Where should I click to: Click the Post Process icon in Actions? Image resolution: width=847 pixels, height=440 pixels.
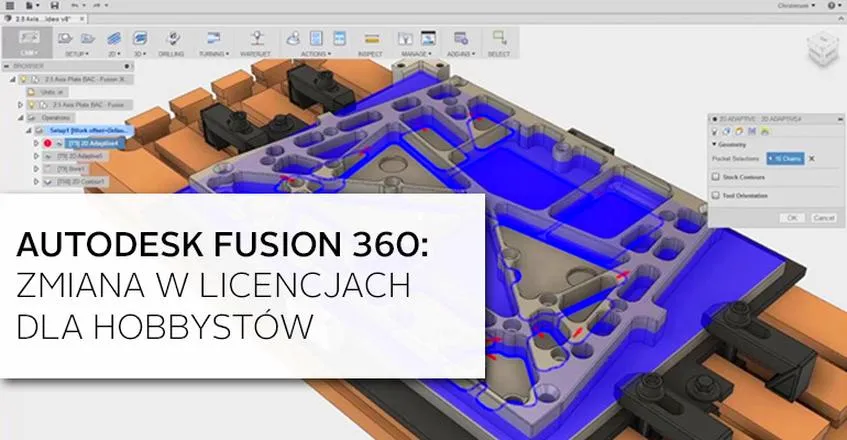(x=317, y=38)
